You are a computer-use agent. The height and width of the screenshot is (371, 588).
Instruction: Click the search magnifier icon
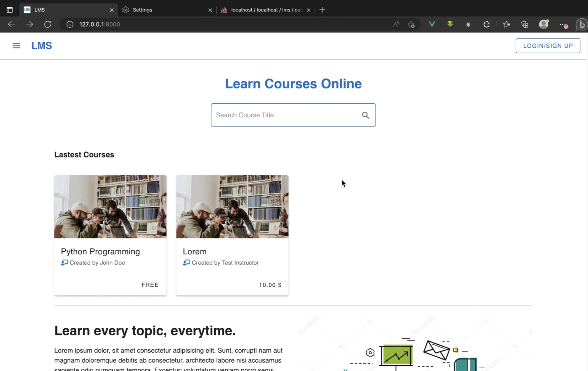tap(366, 115)
